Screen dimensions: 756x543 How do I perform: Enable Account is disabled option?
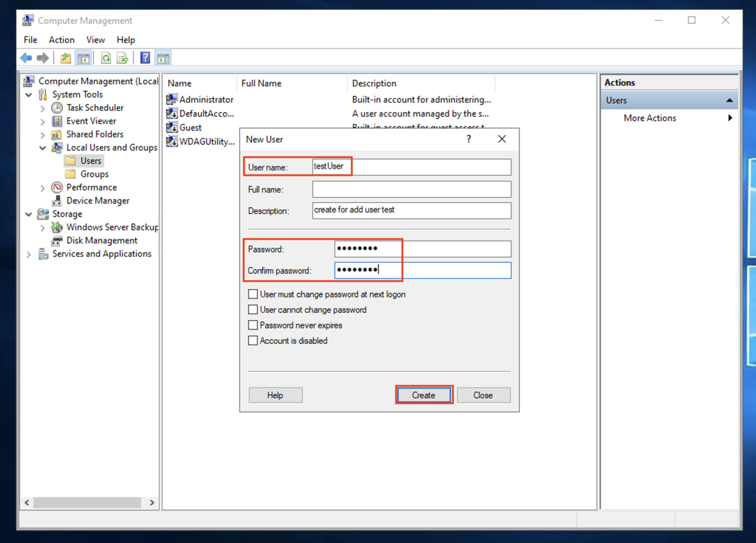(x=253, y=340)
